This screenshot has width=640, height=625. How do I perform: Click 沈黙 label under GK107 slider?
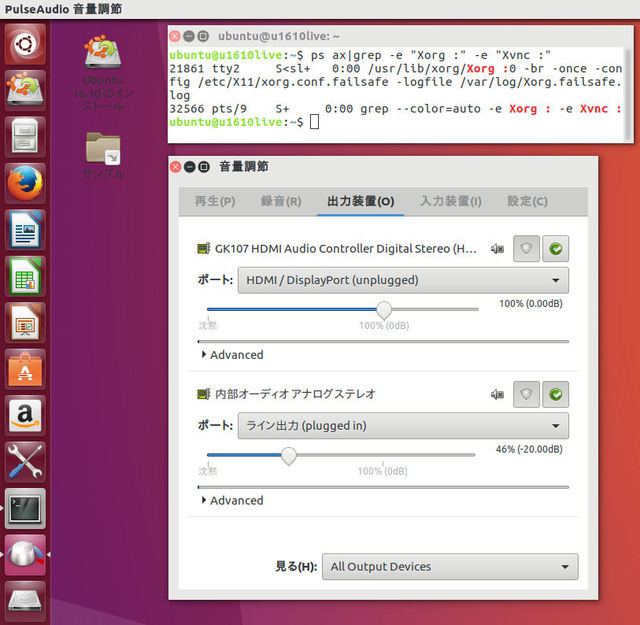click(x=208, y=325)
